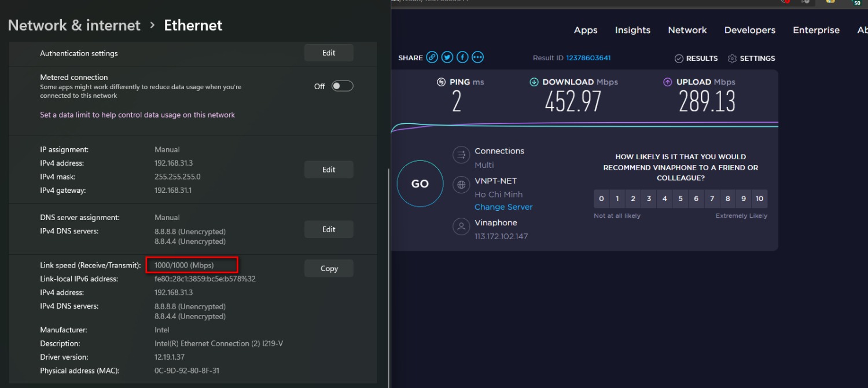The height and width of the screenshot is (388, 868).
Task: Share the result on Twitter
Action: [447, 57]
